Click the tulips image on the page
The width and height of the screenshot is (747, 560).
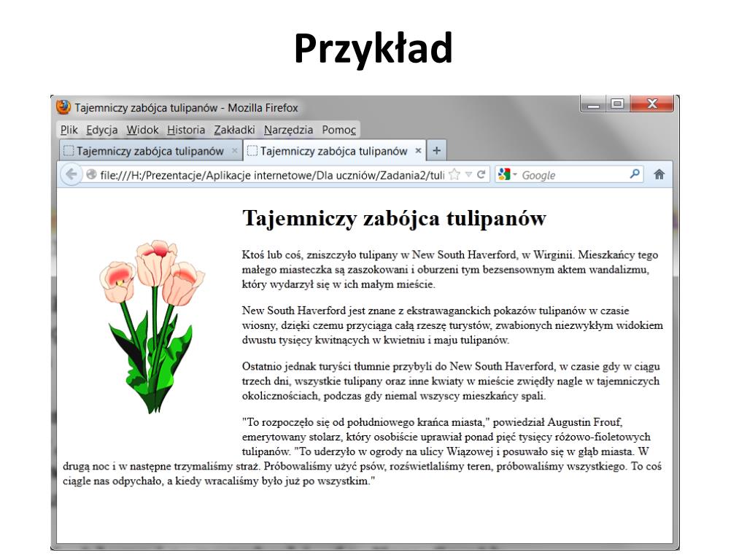pos(152,326)
